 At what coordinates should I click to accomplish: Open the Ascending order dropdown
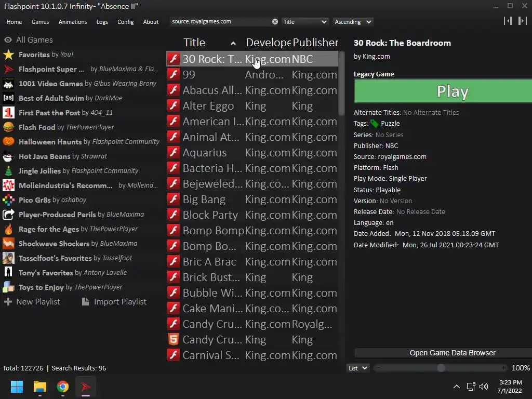click(x=353, y=22)
